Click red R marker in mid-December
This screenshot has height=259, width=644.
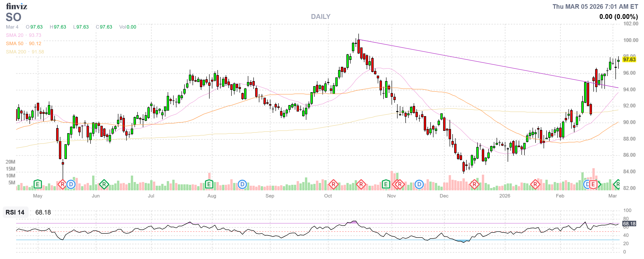click(474, 185)
